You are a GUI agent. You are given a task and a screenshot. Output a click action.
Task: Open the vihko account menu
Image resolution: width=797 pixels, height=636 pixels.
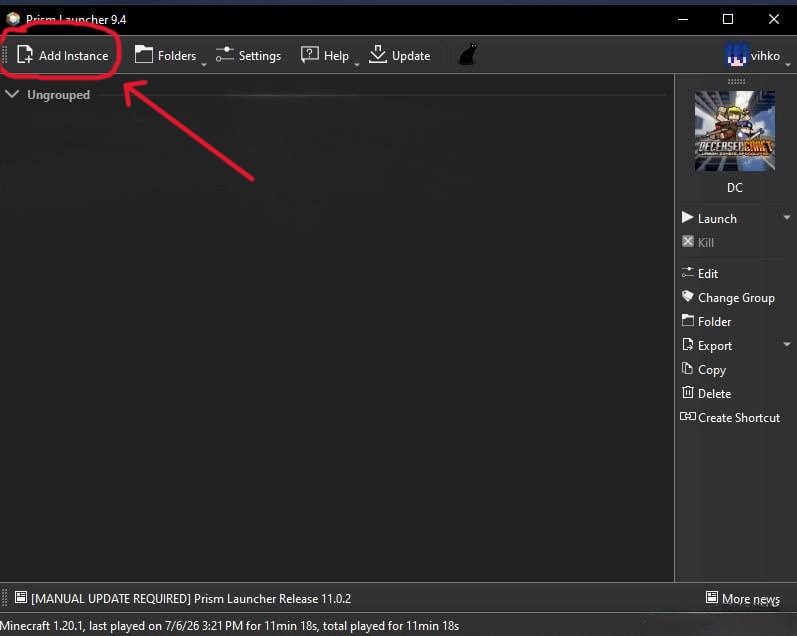click(755, 55)
